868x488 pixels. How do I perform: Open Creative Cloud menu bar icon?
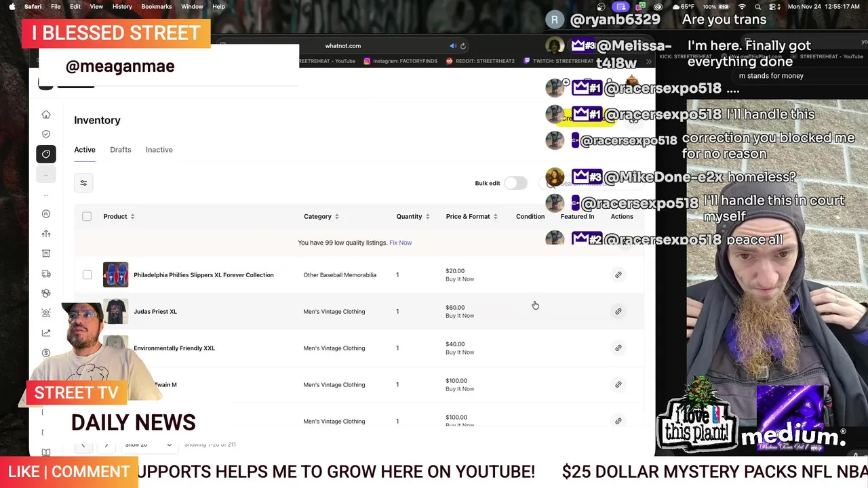[x=658, y=7]
